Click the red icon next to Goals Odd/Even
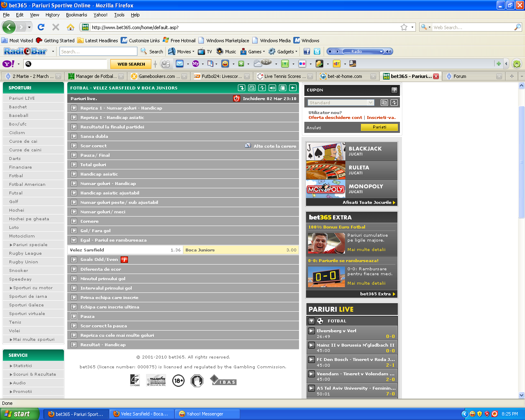This screenshot has width=525, height=420. coord(124,259)
